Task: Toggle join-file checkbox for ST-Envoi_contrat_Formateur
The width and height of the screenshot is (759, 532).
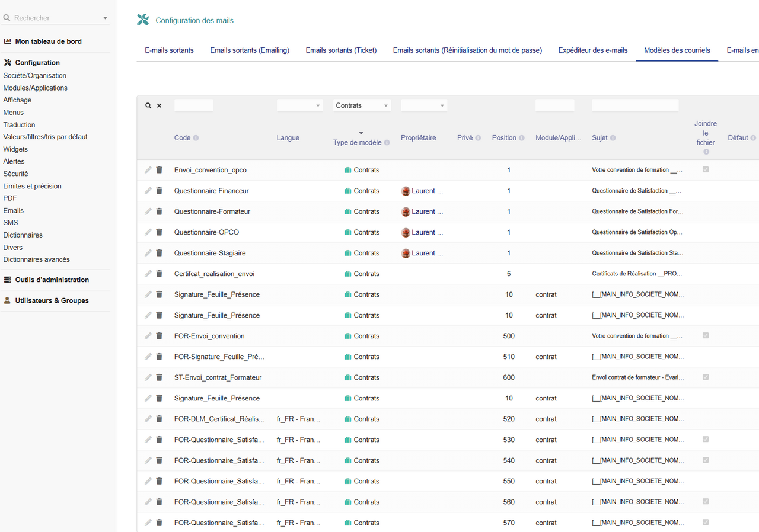Action: pos(706,377)
